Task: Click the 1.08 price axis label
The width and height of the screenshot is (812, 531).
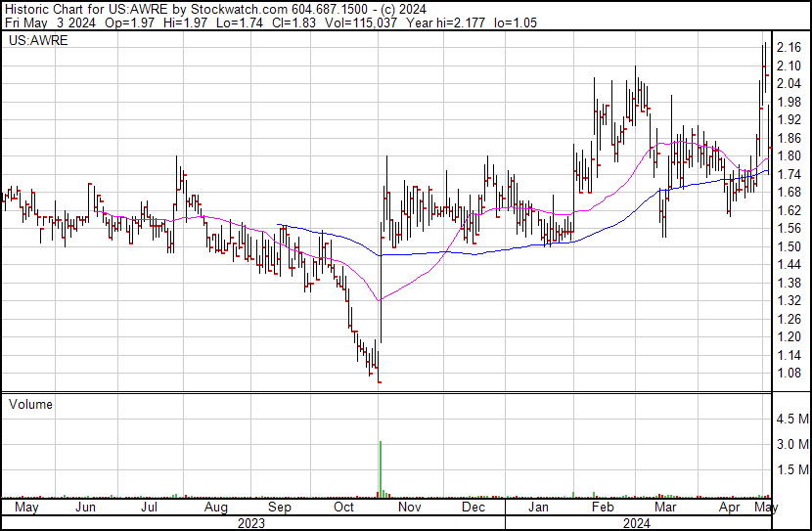Action: (x=789, y=373)
